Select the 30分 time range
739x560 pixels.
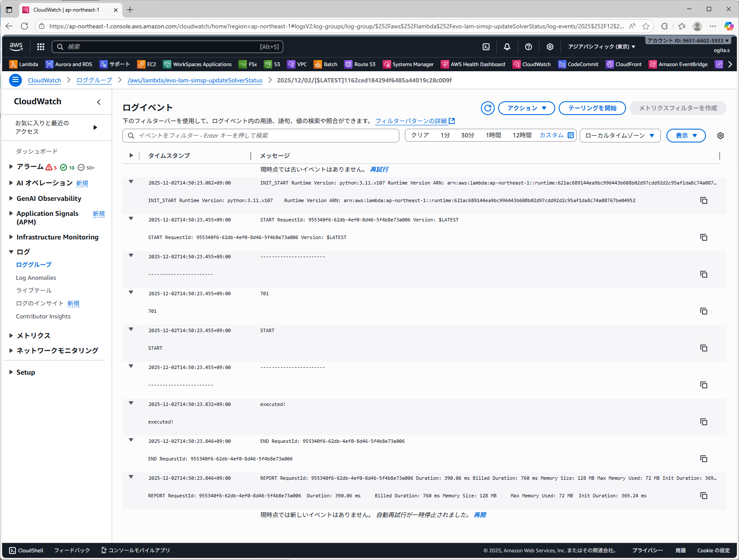[467, 135]
